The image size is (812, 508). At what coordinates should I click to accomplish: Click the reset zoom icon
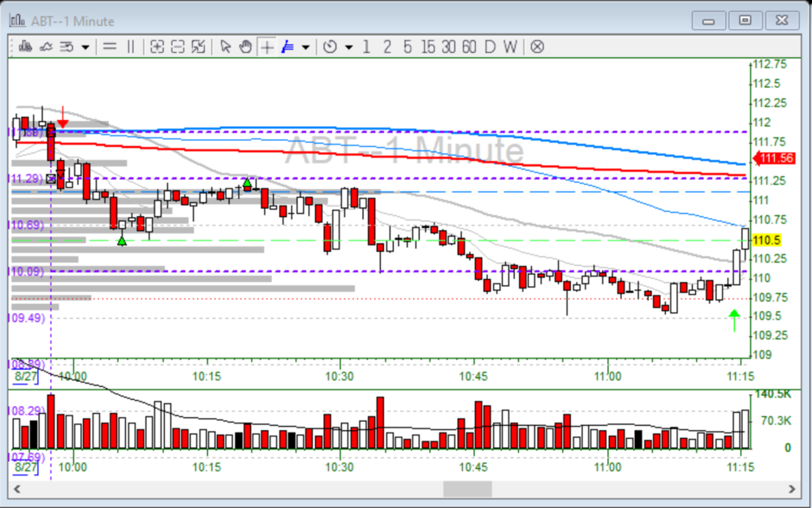pyautogui.click(x=198, y=46)
